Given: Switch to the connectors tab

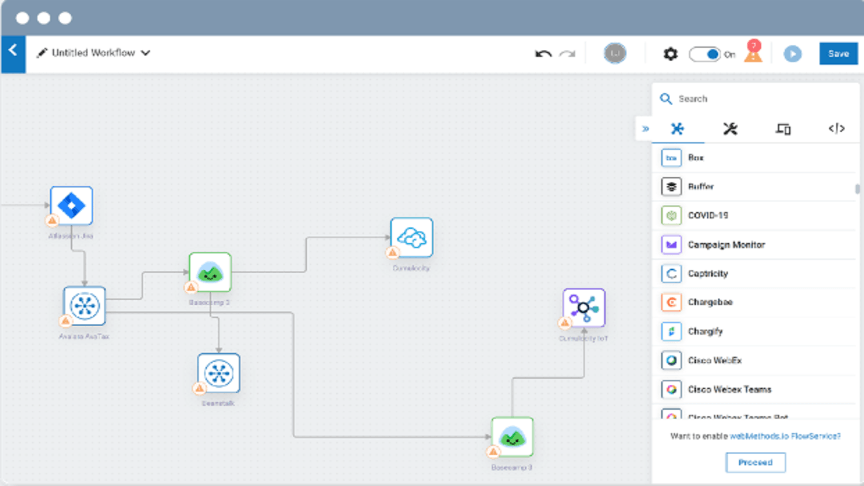Looking at the screenshot, I should tap(678, 128).
